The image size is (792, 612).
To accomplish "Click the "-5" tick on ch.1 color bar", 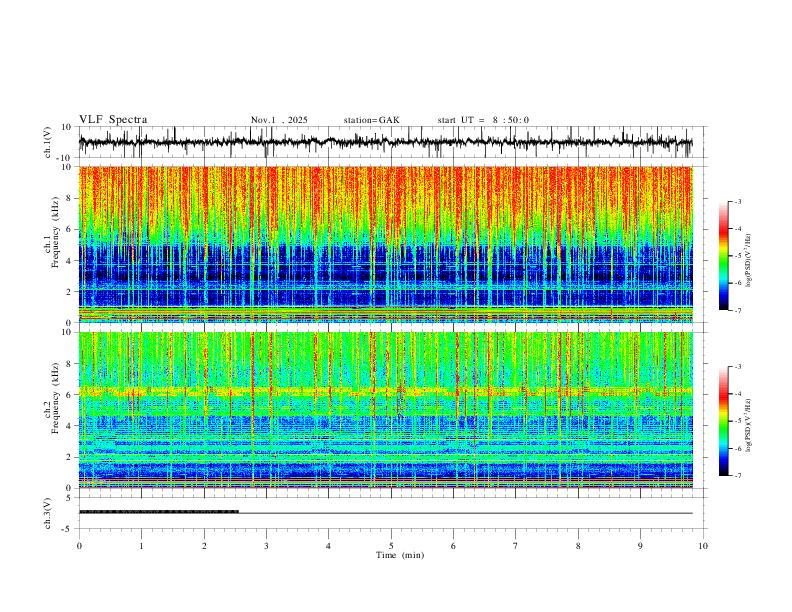I will [x=738, y=256].
